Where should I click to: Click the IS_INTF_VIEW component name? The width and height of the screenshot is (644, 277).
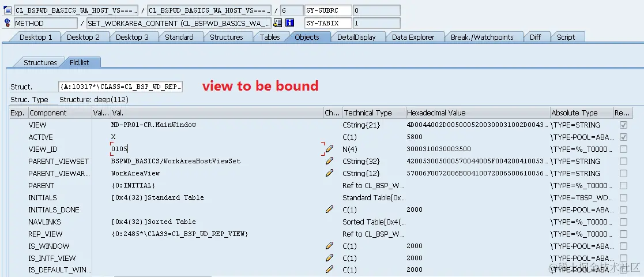click(x=52, y=258)
